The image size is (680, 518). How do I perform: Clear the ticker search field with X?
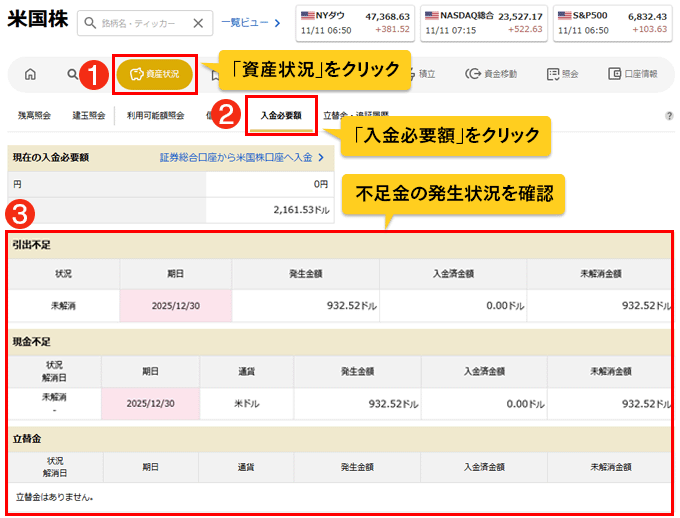197,23
